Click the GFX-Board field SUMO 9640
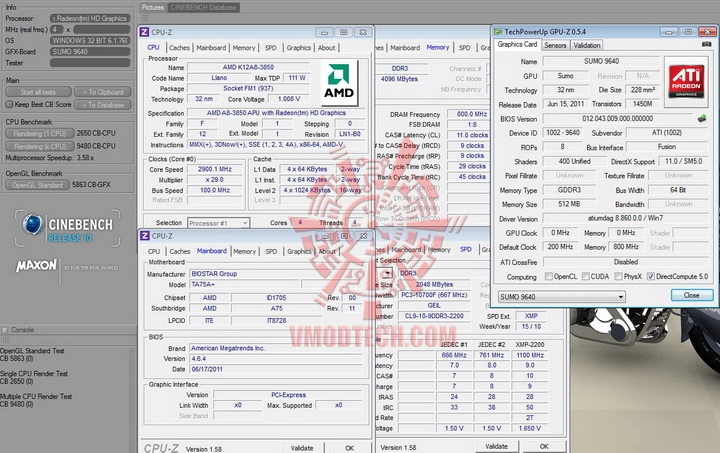 tap(90, 52)
